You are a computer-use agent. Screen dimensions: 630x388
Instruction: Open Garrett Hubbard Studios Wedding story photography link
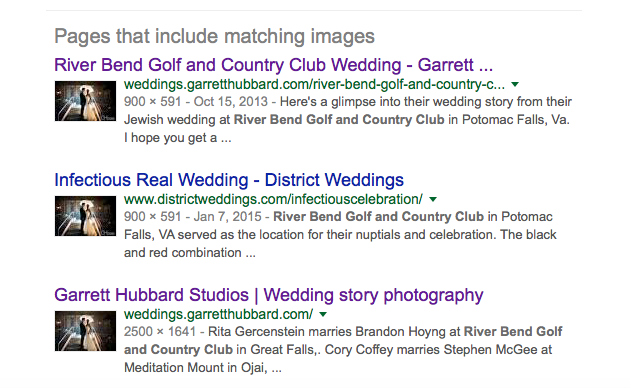click(x=269, y=295)
